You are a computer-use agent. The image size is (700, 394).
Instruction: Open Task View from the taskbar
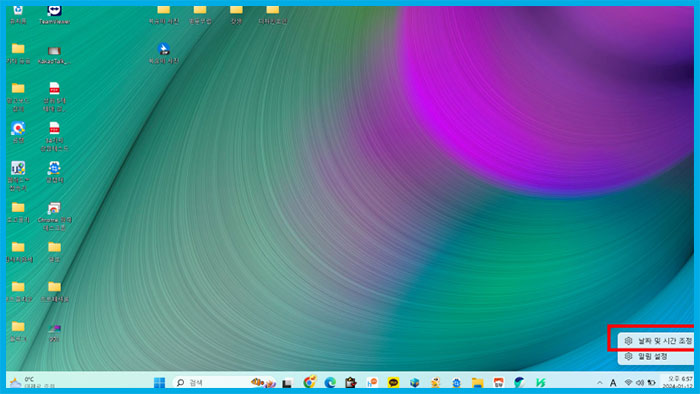(x=288, y=383)
